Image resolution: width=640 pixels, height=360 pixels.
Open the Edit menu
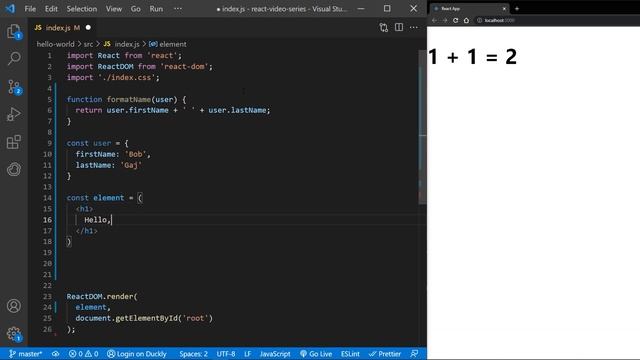pyautogui.click(x=51, y=9)
